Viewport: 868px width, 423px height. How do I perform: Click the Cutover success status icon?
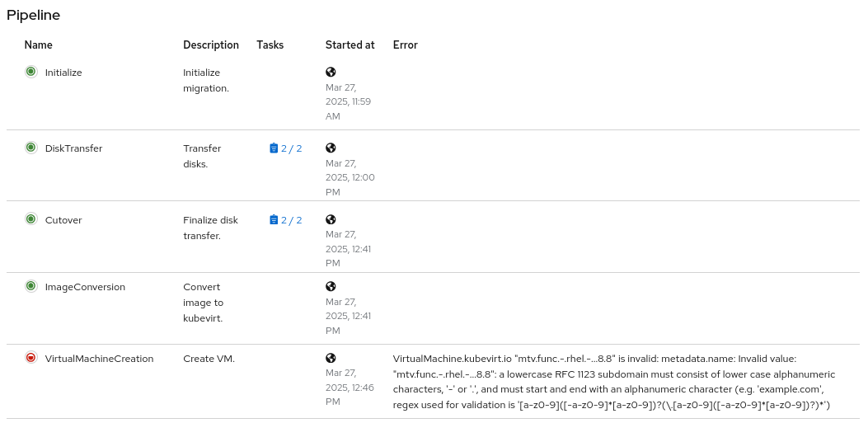pyautogui.click(x=30, y=219)
